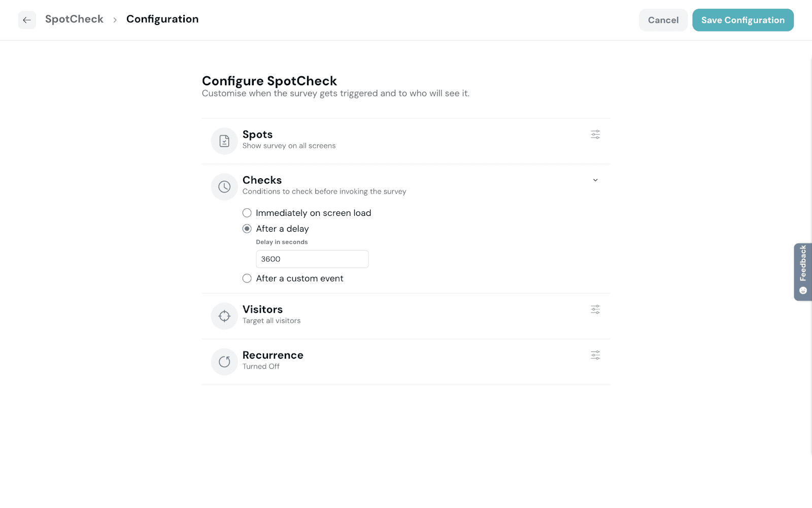The image size is (812, 508).
Task: Open Visitors settings sliders icon
Action: 595,309
